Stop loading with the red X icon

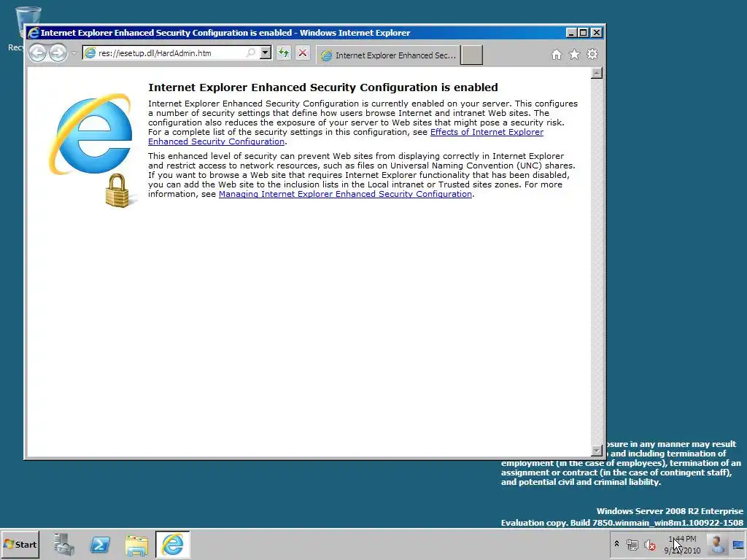[303, 52]
